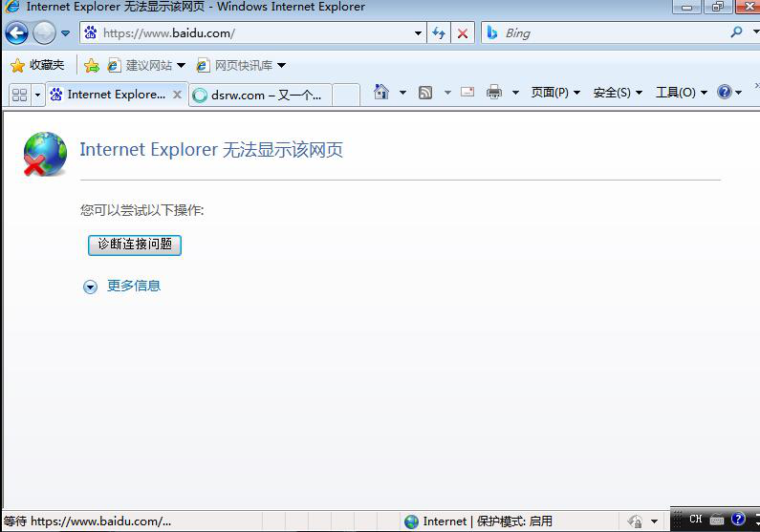Viewport: 760px width, 532px height.
Task: Expand the 建议网站 dropdown arrow
Action: pos(181,65)
